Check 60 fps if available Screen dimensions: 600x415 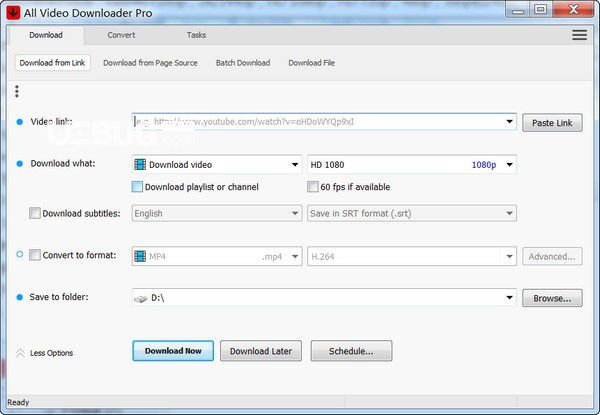point(313,187)
